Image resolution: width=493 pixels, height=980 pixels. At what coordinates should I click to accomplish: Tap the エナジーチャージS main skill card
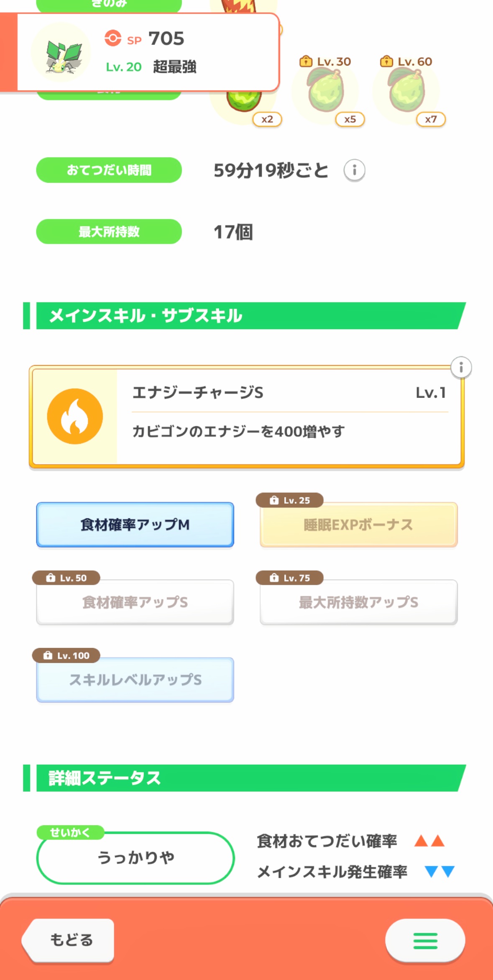289,416
